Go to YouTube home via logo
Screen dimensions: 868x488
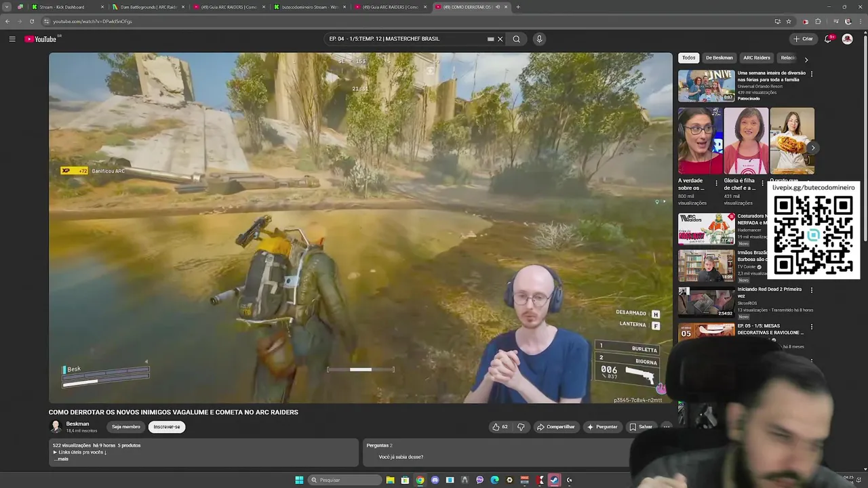[x=41, y=39]
